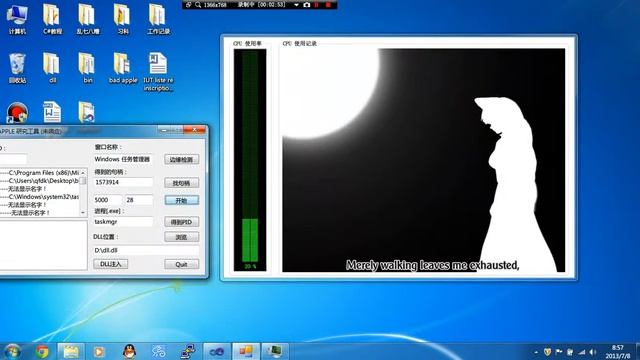
Task: Open the Windows Start orb
Action: click(12, 351)
